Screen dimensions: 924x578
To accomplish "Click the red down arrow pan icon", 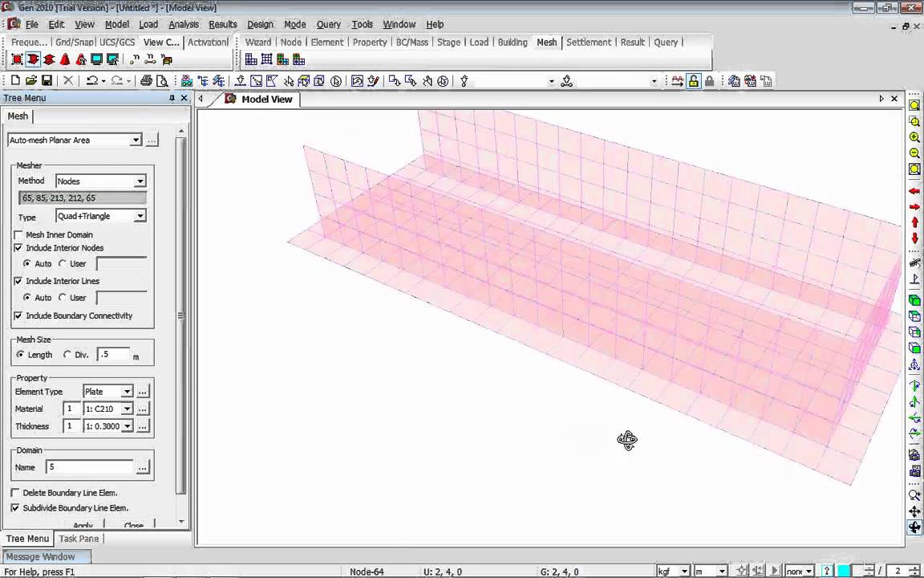I will click(x=914, y=238).
